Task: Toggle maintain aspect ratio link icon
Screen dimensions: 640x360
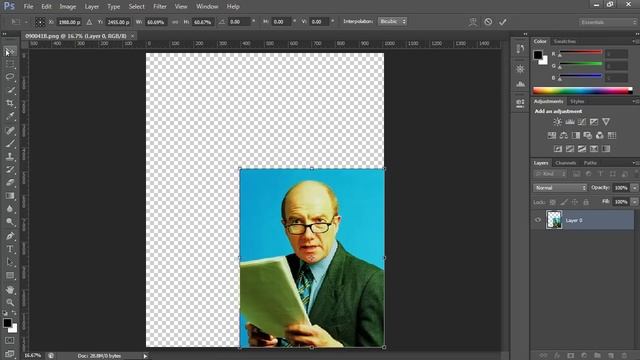Action: (175, 22)
